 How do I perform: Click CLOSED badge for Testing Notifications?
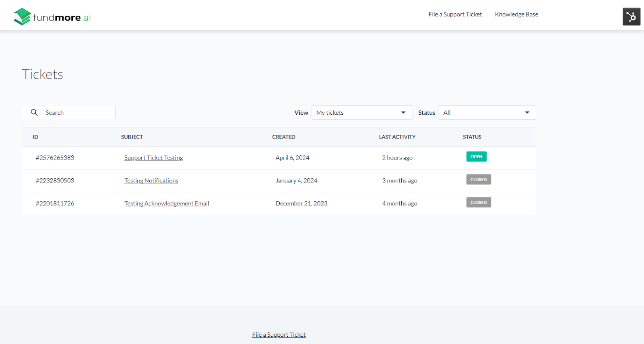point(479,180)
